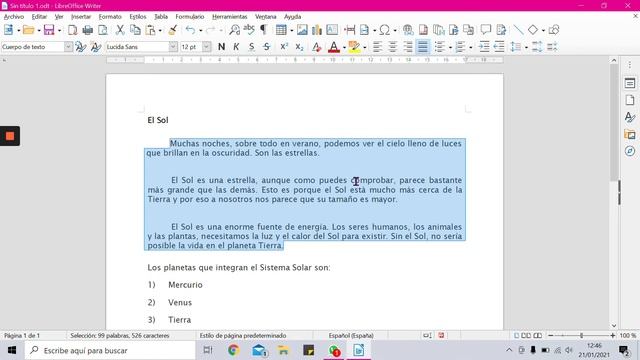Center align the text

[x=393, y=47]
